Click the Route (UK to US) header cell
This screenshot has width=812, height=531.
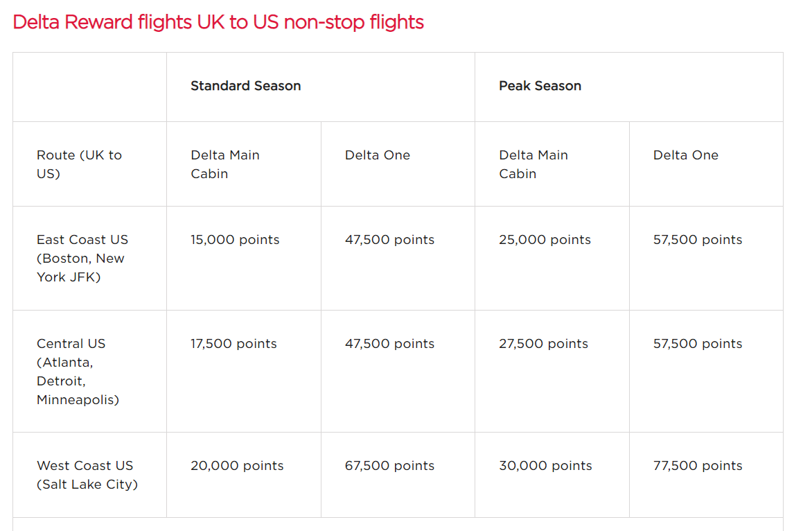(x=79, y=164)
